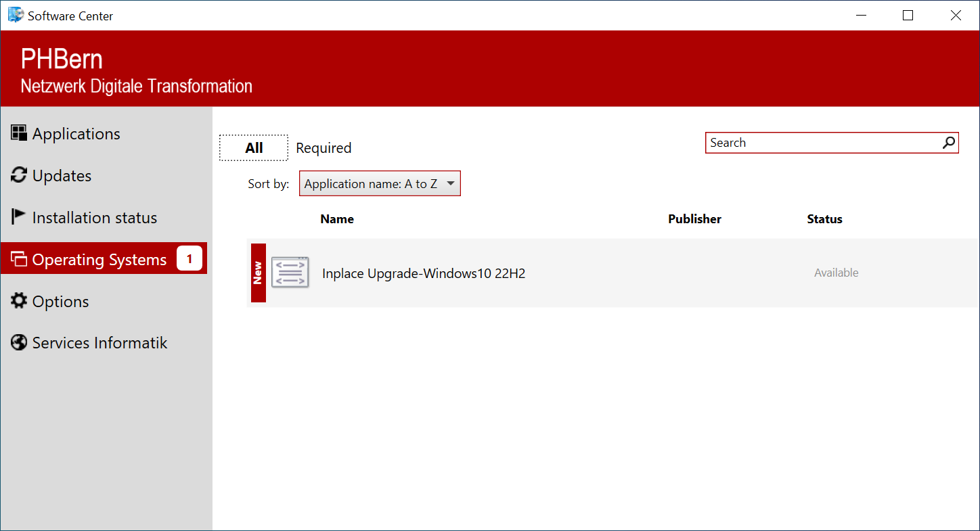Click the Applications grid icon
Viewport: 980px width, 531px height.
pyautogui.click(x=19, y=133)
